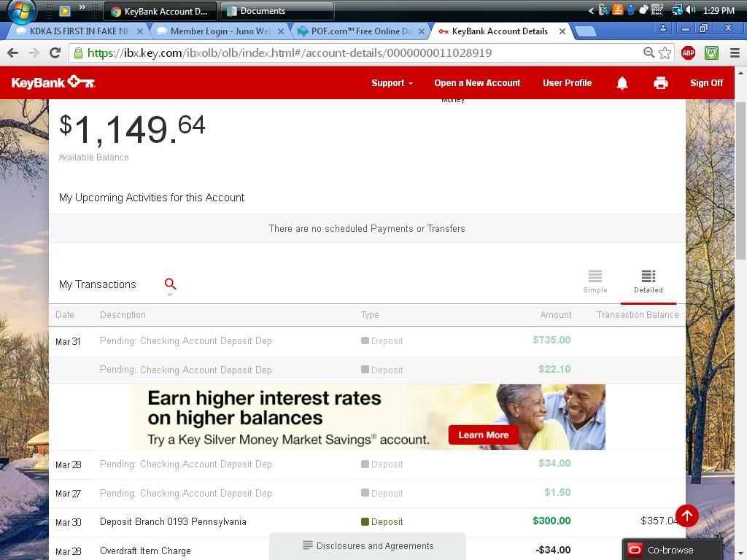This screenshot has height=560, width=747.
Task: Expand quick launch overflow chevron
Action: point(82,7)
